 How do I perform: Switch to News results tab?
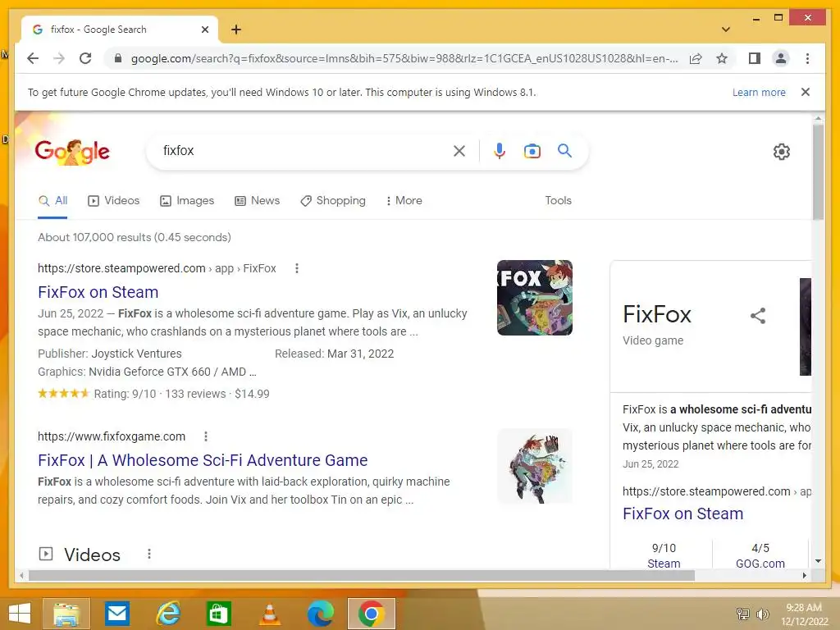coord(257,201)
